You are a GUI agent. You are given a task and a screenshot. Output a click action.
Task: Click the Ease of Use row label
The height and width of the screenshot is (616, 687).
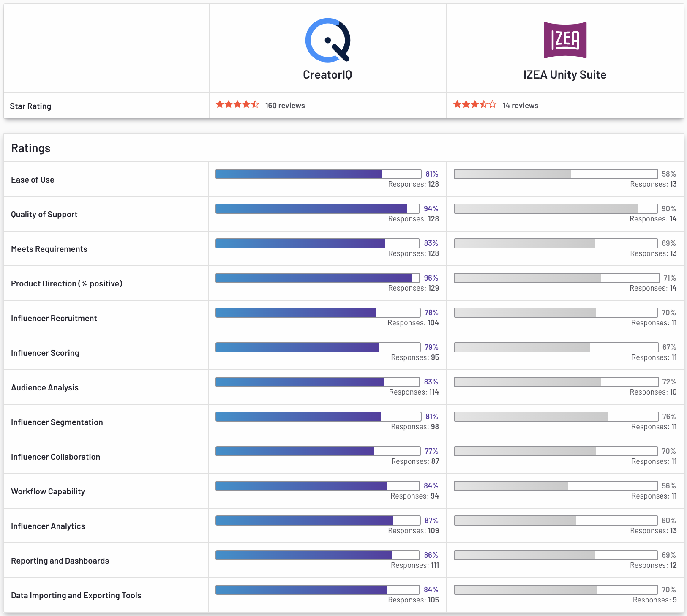[33, 180]
